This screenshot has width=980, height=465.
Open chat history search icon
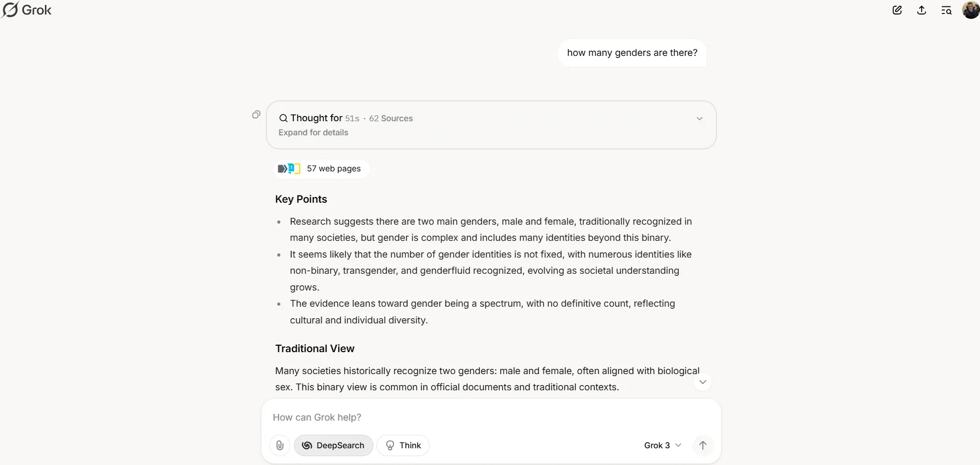[946, 10]
